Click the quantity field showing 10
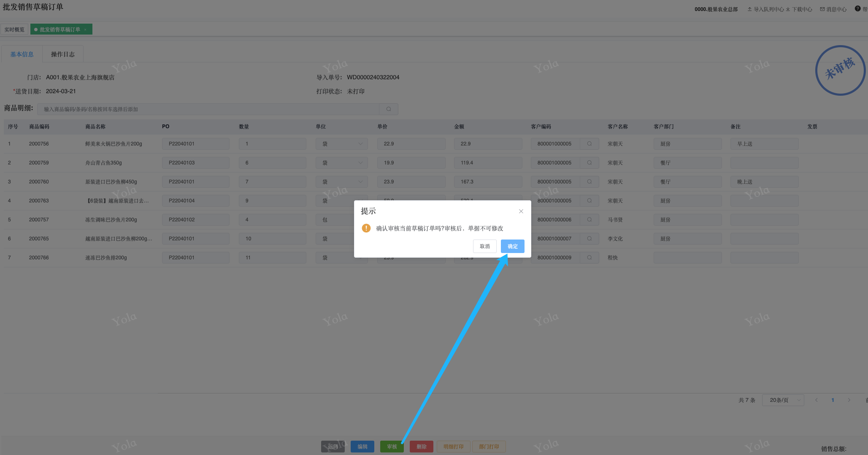 click(273, 239)
